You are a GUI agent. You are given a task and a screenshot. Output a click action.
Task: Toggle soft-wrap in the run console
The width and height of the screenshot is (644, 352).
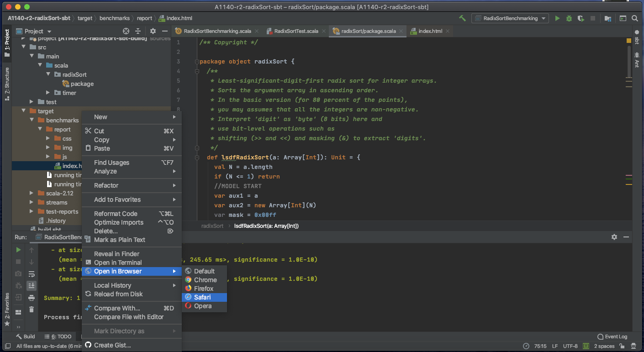tap(31, 274)
